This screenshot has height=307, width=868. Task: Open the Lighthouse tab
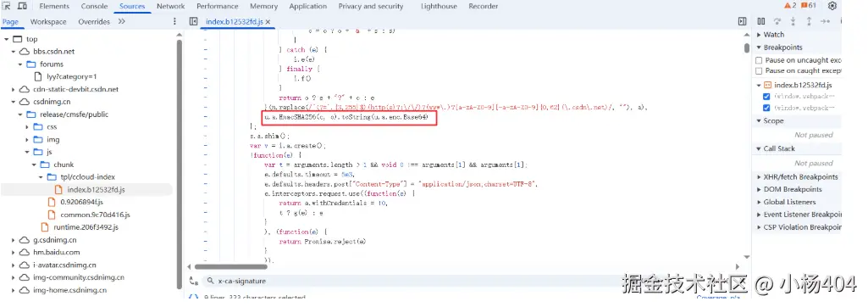coord(439,6)
